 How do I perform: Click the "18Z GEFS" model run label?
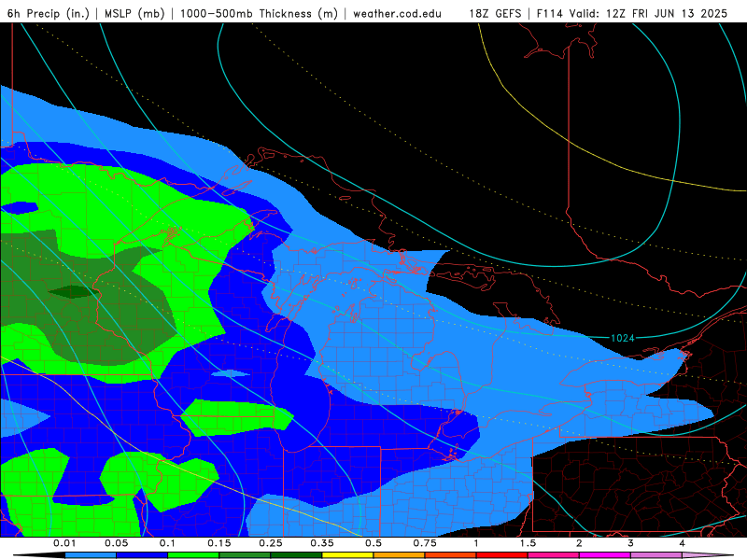pos(495,13)
